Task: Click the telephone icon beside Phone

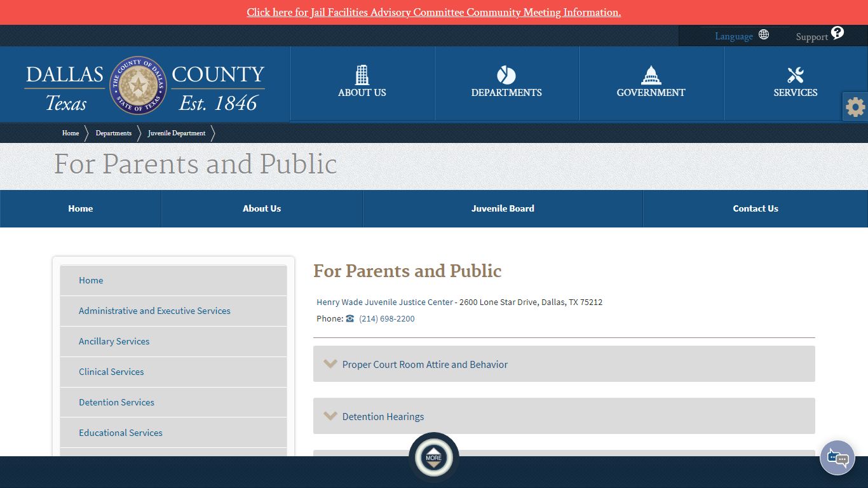Action: pos(350,318)
